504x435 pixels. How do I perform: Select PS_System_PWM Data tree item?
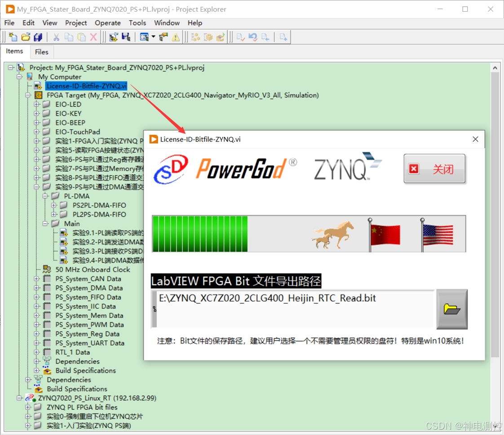(89, 325)
